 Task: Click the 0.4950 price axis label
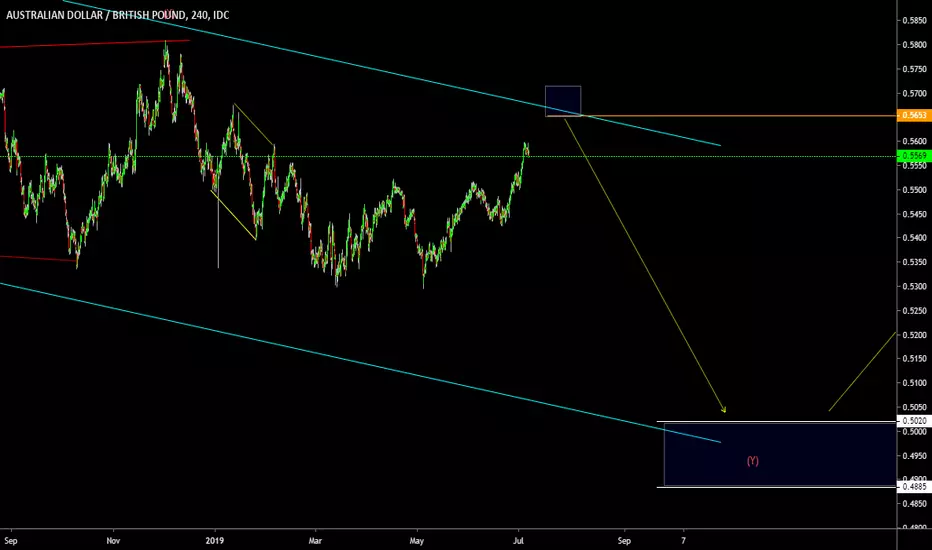click(914, 456)
